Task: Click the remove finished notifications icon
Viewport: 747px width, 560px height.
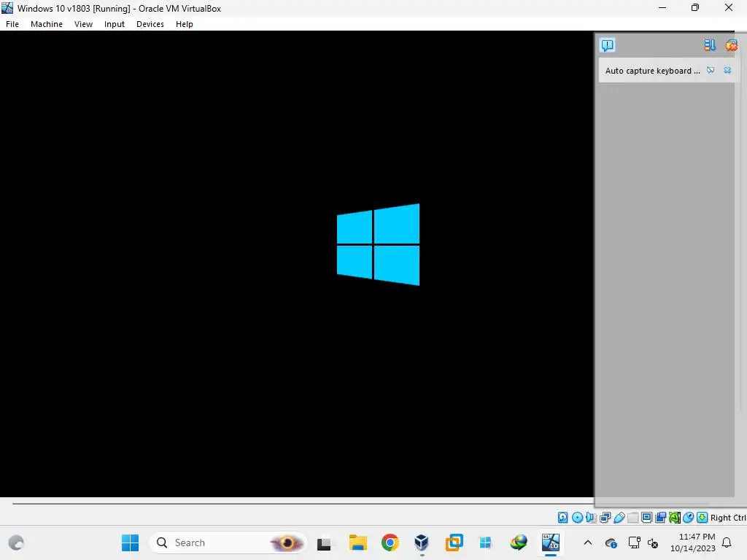Action: point(731,45)
